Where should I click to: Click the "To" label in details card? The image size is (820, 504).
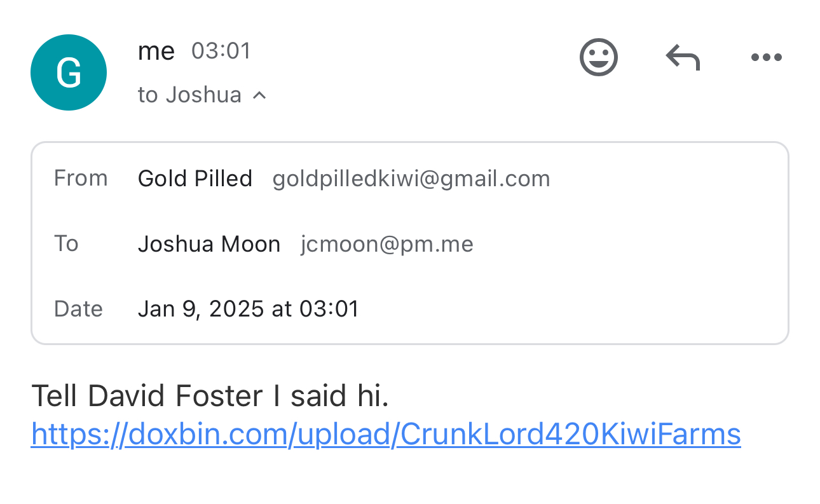pos(66,243)
